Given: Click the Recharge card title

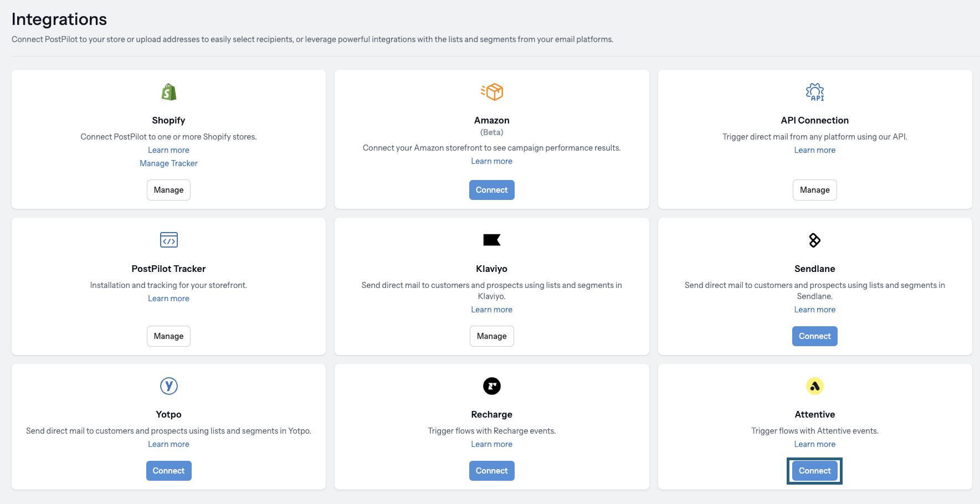Looking at the screenshot, I should [x=492, y=414].
